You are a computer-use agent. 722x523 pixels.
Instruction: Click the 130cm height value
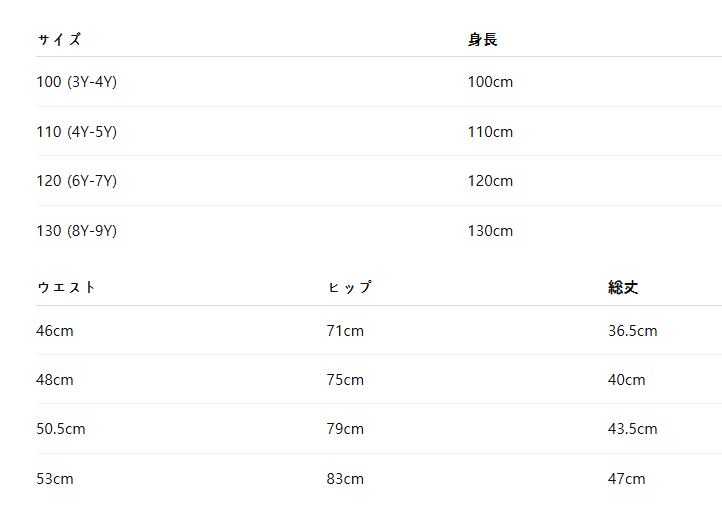tap(490, 231)
